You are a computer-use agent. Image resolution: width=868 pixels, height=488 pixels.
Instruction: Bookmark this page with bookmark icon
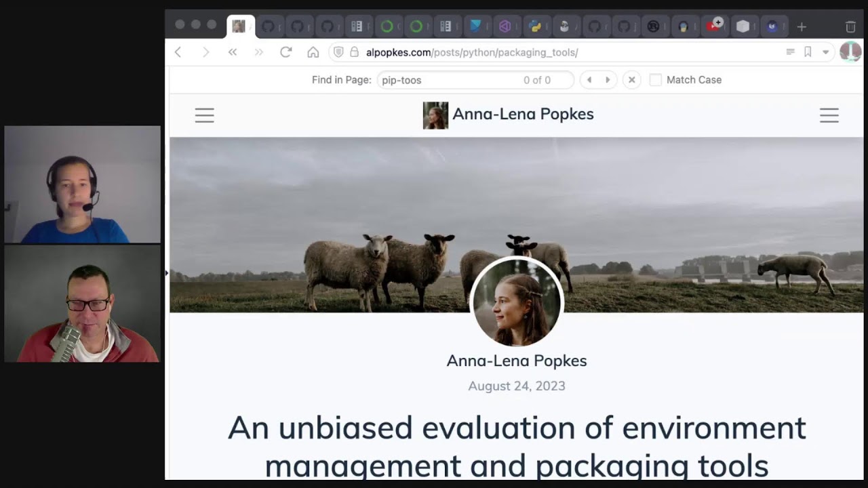(x=808, y=52)
